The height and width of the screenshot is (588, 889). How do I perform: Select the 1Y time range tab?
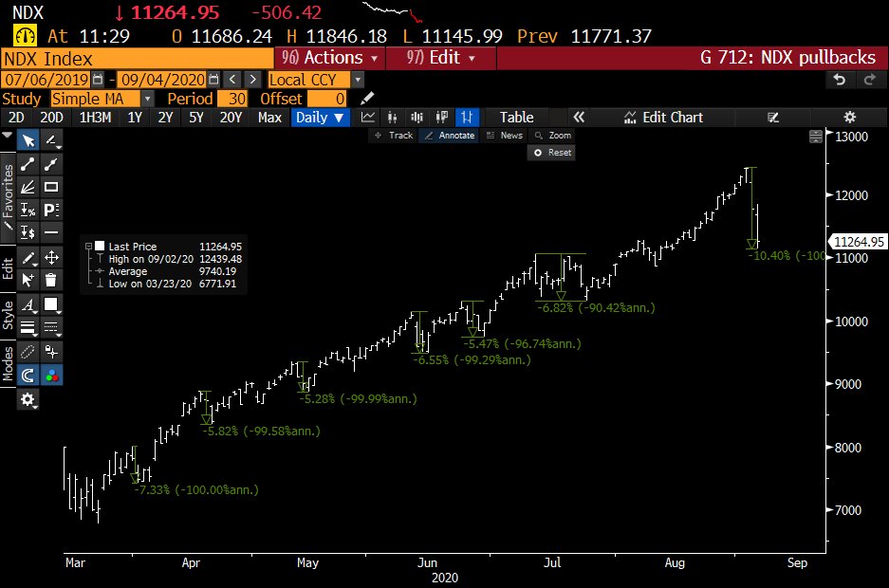[x=135, y=118]
